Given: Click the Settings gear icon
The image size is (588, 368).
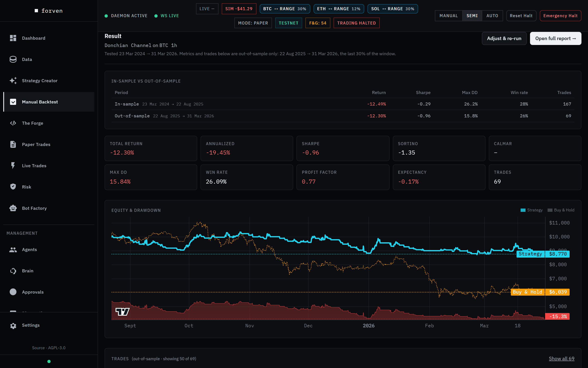Looking at the screenshot, I should [x=13, y=326].
